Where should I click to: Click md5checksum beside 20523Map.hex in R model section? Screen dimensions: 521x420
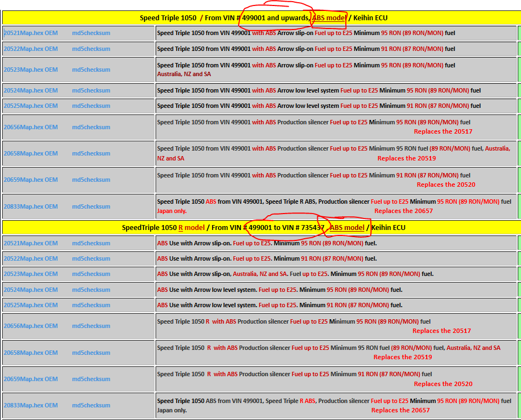click(91, 274)
